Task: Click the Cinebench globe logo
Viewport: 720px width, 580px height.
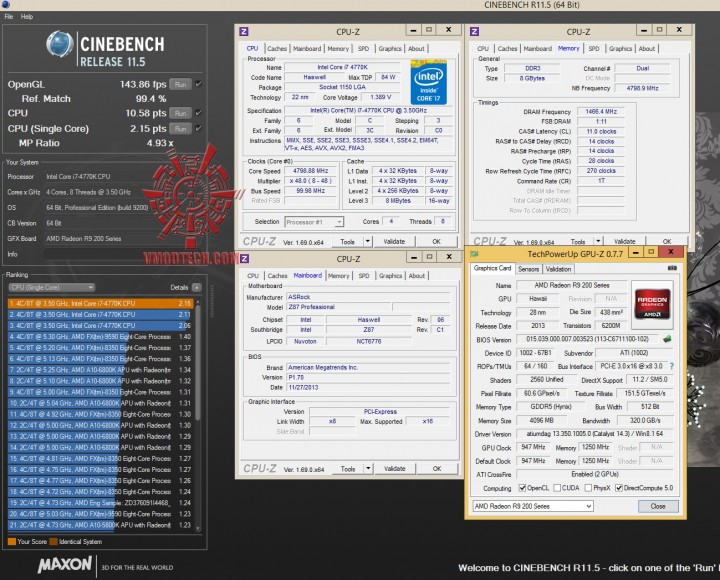Action: 60,44
